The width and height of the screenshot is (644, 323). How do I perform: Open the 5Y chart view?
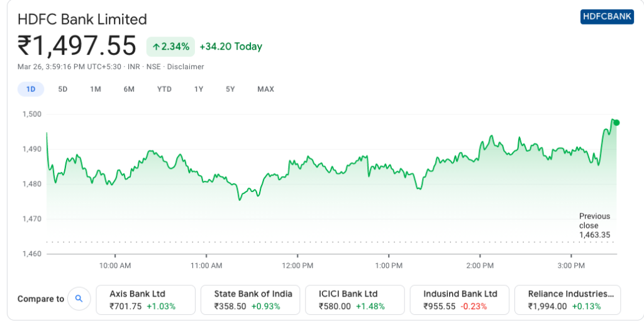230,89
